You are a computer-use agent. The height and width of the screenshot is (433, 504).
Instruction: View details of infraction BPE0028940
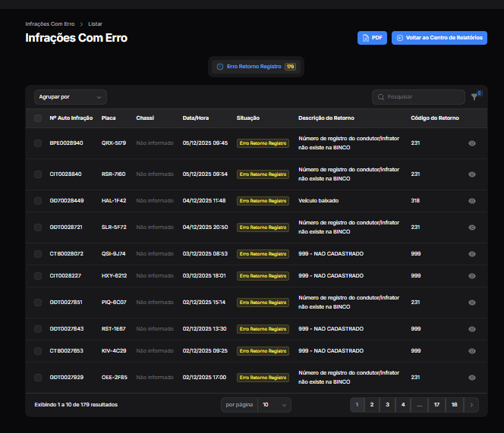click(471, 143)
